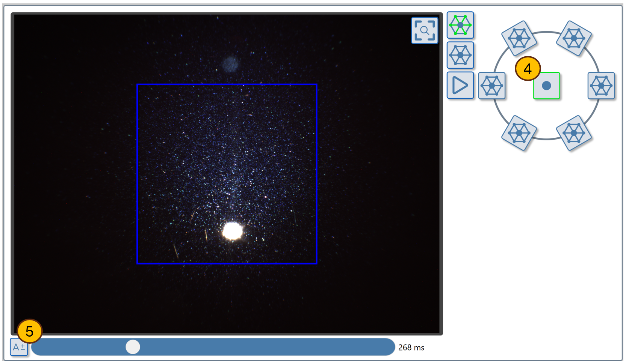The height and width of the screenshot is (364, 626).
Task: Select the green all-lights hexagon icon
Action: click(x=460, y=25)
